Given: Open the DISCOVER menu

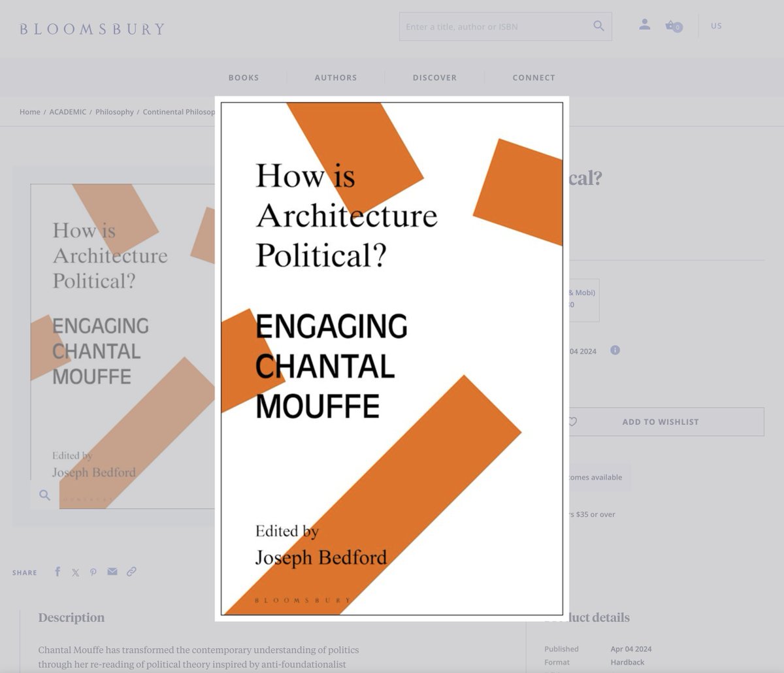Looking at the screenshot, I should point(434,77).
